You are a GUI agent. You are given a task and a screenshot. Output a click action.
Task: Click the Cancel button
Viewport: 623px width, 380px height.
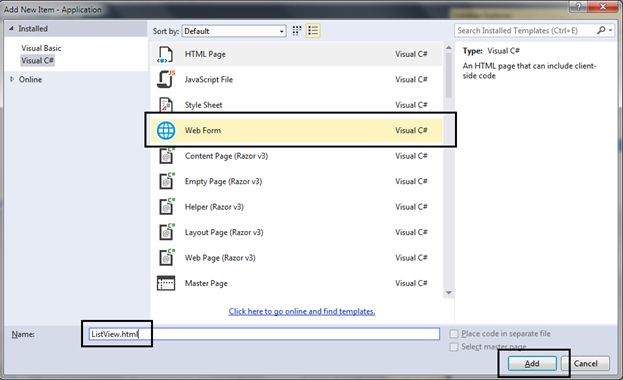coord(585,363)
